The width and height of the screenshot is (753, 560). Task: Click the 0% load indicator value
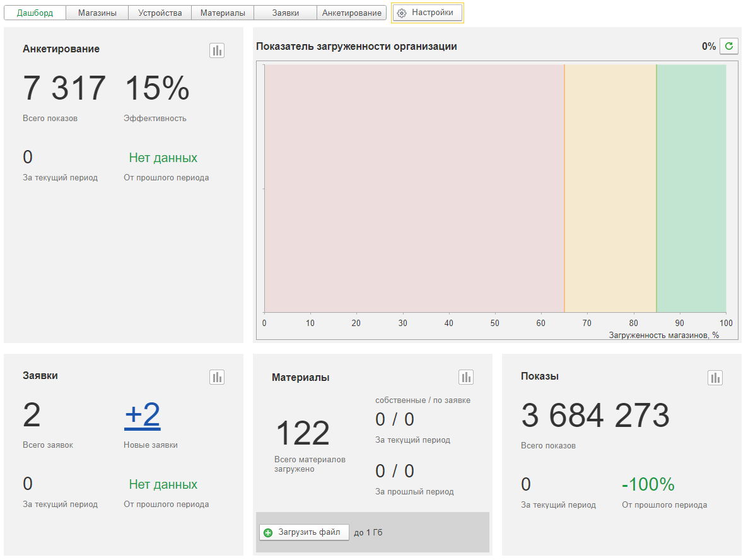tap(709, 46)
